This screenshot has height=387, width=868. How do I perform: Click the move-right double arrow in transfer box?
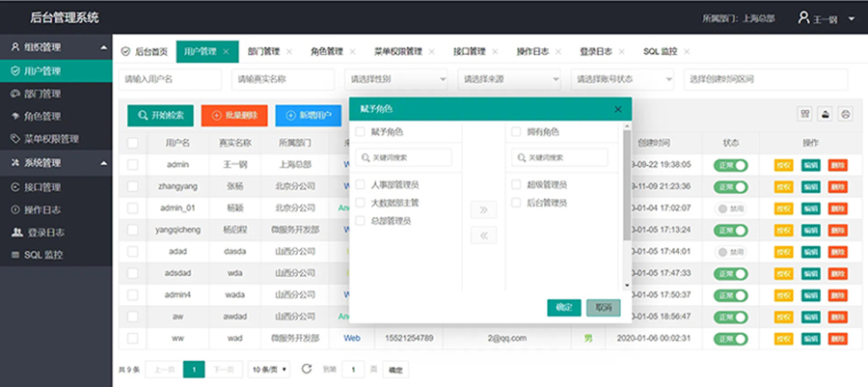pos(484,208)
